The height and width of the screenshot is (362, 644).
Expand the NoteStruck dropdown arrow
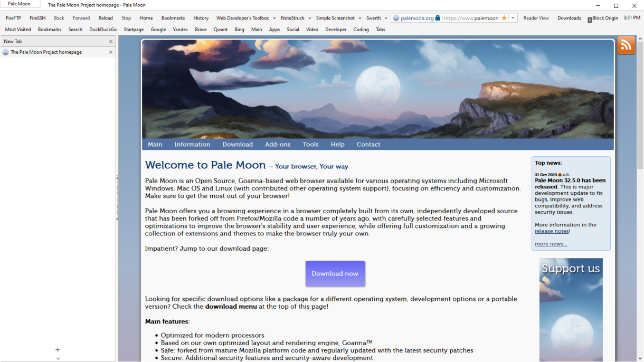pos(310,18)
